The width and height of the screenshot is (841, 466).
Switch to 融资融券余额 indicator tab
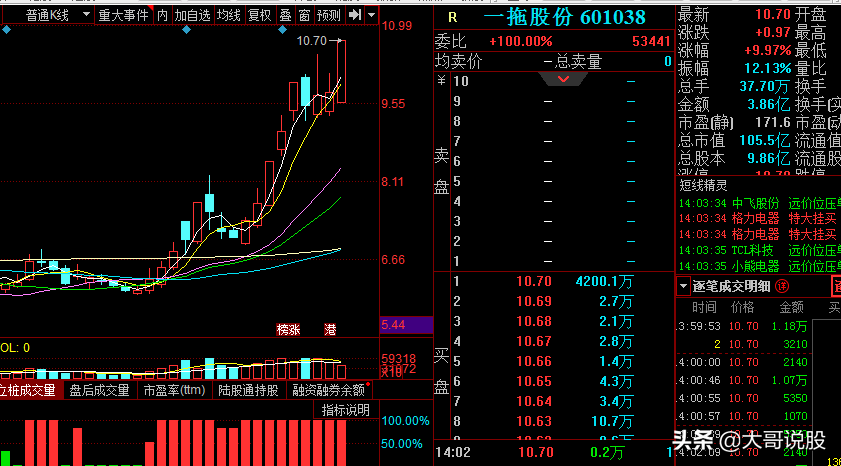pos(329,390)
